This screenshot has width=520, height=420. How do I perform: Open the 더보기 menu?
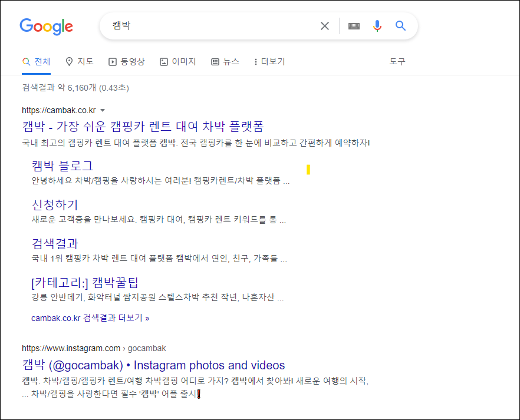coord(269,62)
